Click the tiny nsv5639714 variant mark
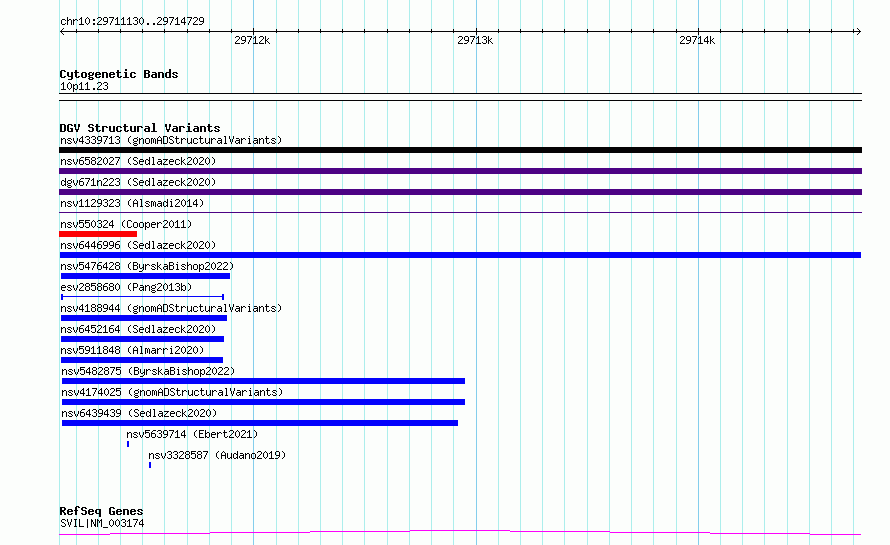Screen dimensions: 890x545 128,444
